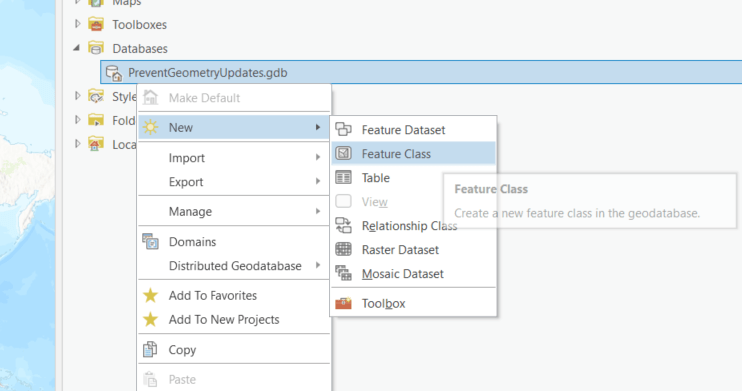
Task: Click the star icon for Add To New Projects
Action: tap(150, 320)
